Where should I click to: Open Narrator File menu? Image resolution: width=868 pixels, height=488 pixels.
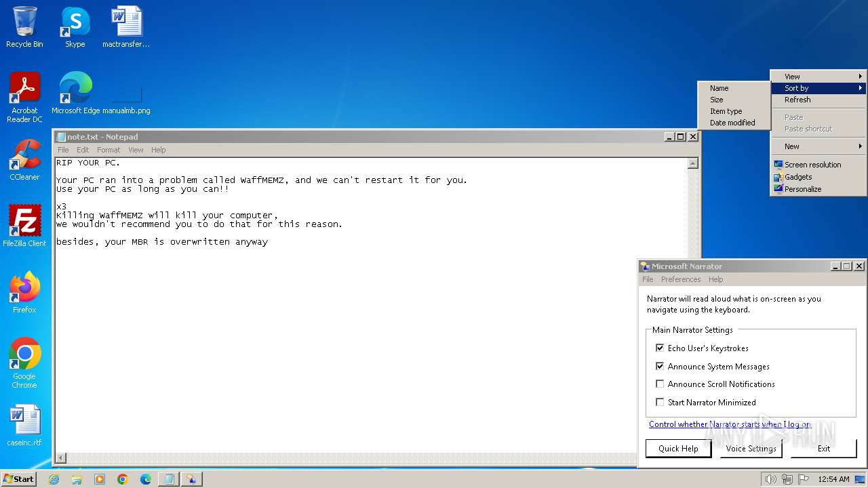pyautogui.click(x=648, y=279)
